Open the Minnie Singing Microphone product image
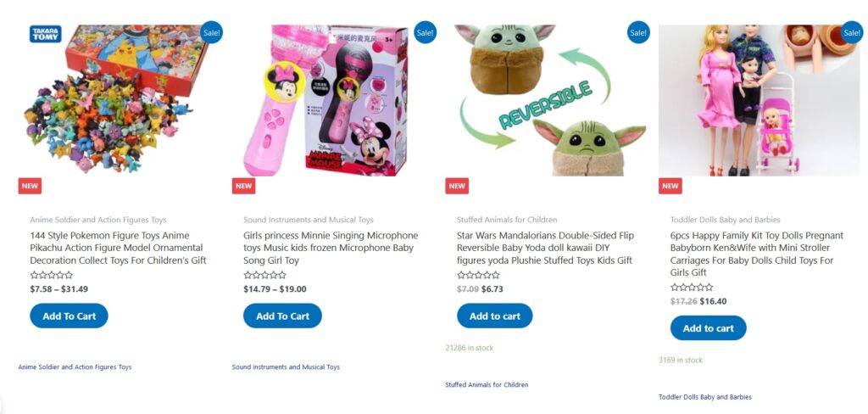The image size is (868, 414). pyautogui.click(x=326, y=100)
